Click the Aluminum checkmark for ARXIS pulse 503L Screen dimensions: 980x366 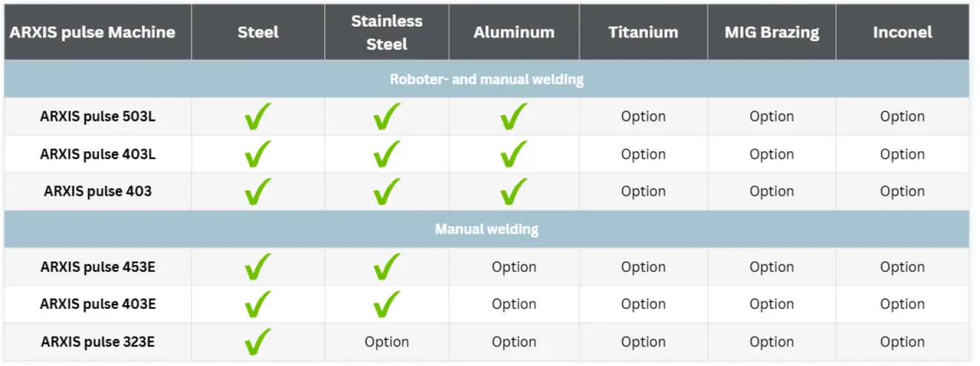(514, 117)
